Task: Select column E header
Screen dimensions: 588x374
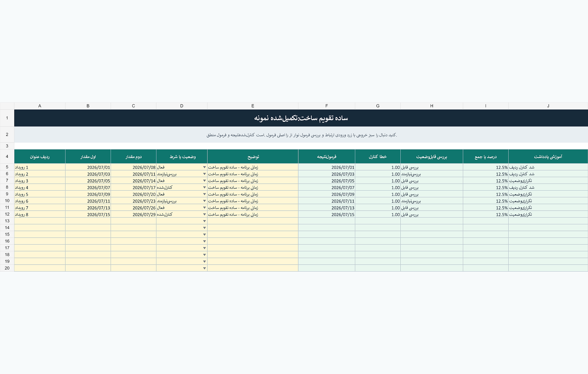Action: coord(253,106)
